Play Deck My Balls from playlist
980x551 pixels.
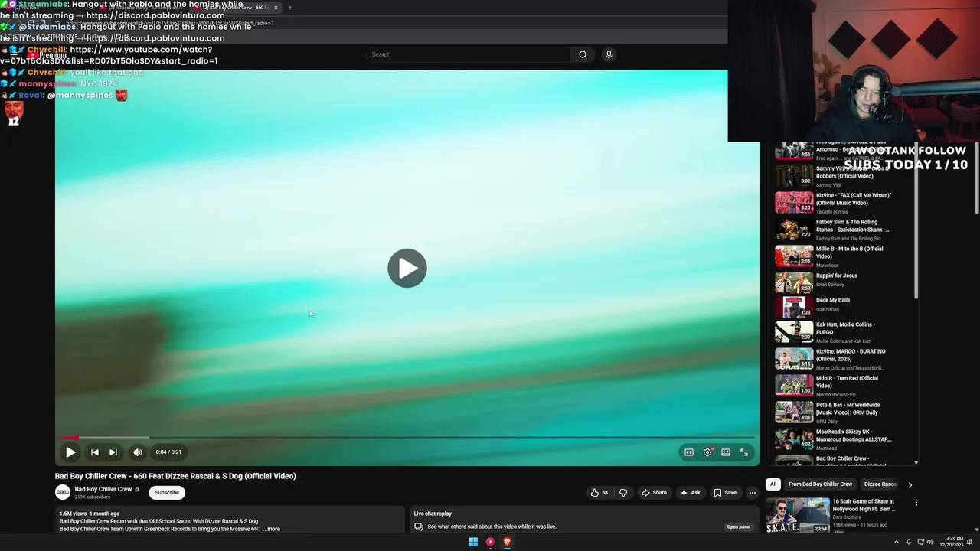(835, 307)
